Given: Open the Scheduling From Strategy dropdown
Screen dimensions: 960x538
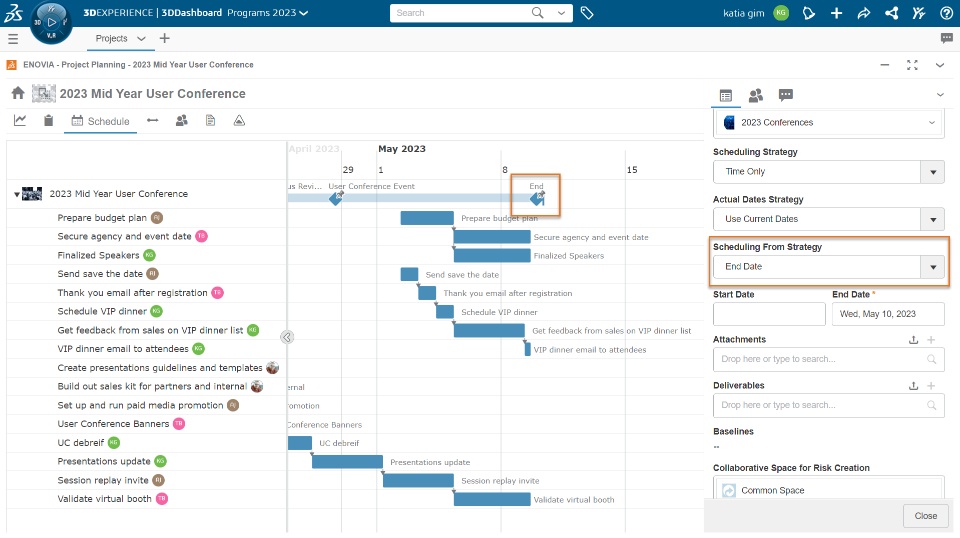Looking at the screenshot, I should (x=933, y=267).
